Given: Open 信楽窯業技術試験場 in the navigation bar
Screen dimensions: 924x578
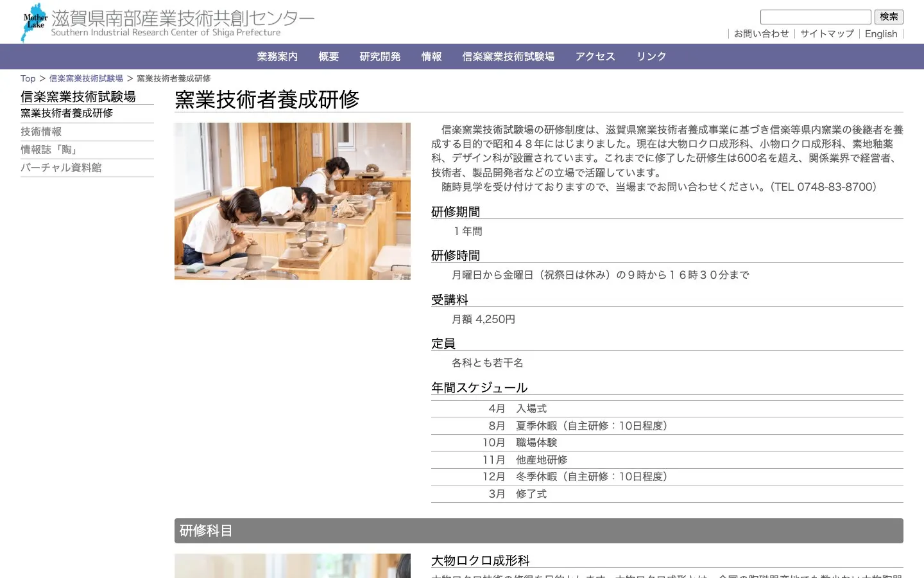Looking at the screenshot, I should [508, 57].
